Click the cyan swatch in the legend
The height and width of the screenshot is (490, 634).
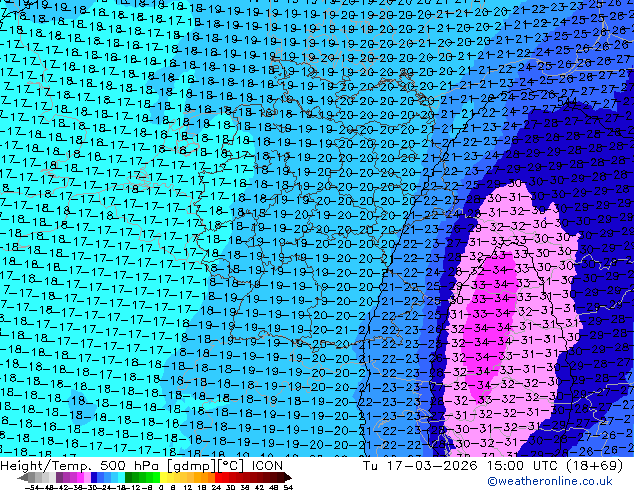point(121,478)
